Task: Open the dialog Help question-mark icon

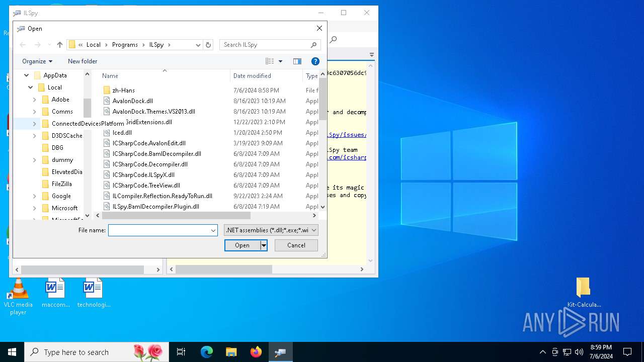Action: (x=315, y=61)
